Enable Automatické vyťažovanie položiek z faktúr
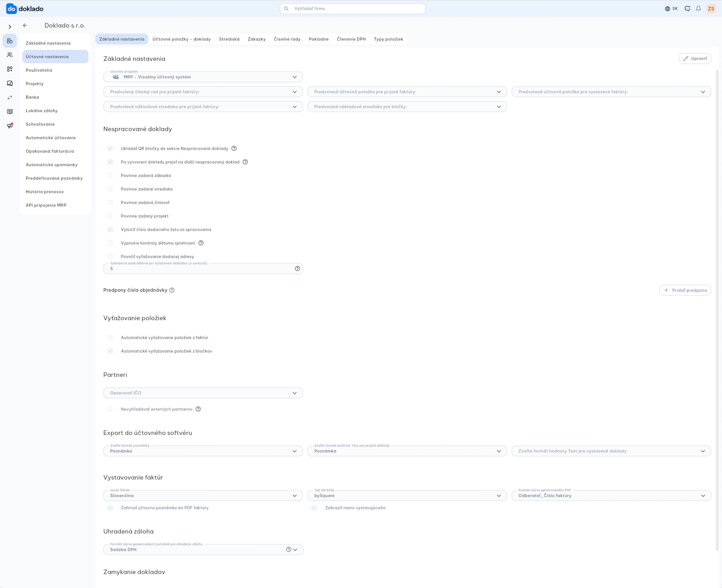 (110, 337)
